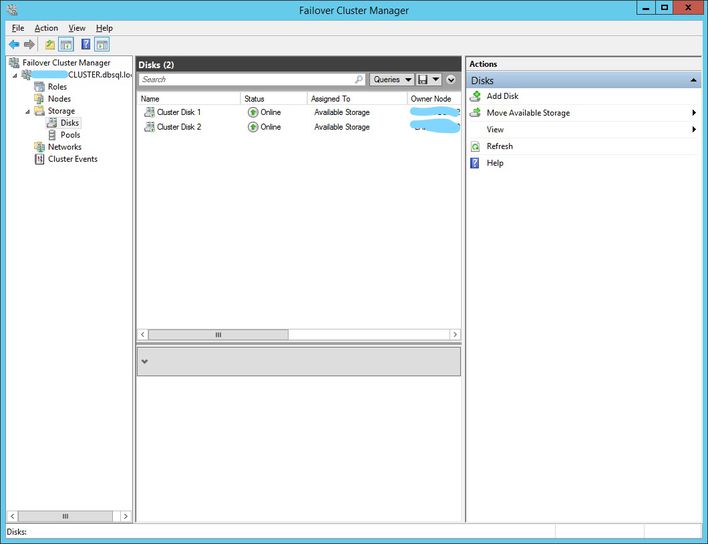Click Move Available Storage action
Viewport: 708px width, 544px height.
coord(528,113)
